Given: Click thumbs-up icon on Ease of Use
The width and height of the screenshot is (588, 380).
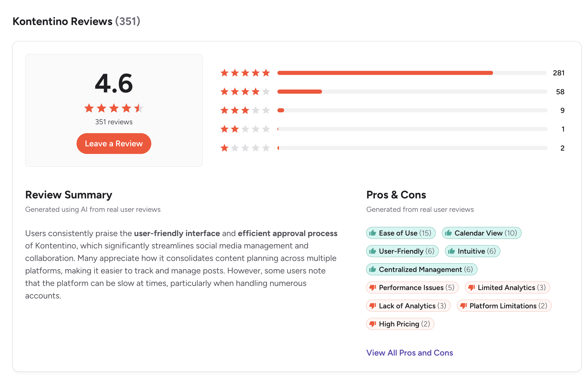Looking at the screenshot, I should pyautogui.click(x=373, y=233).
